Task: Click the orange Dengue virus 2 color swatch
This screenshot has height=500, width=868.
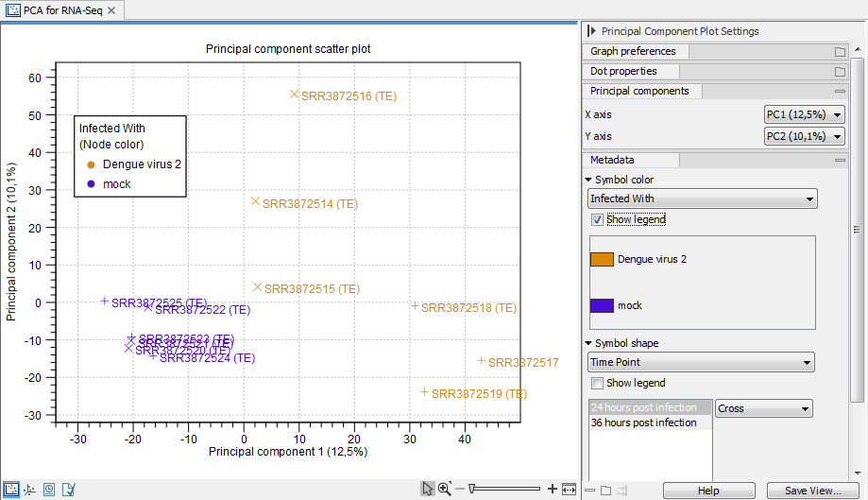Action: coord(602,259)
